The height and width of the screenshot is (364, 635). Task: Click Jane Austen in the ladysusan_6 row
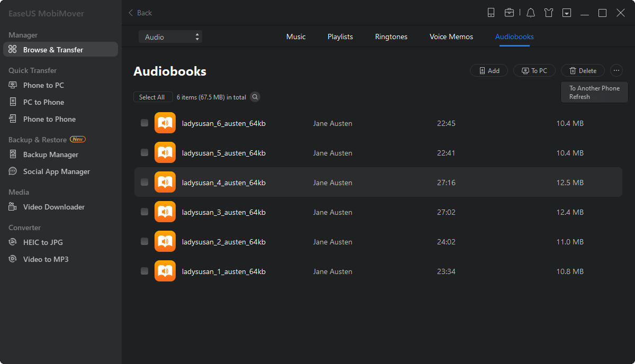(x=333, y=123)
